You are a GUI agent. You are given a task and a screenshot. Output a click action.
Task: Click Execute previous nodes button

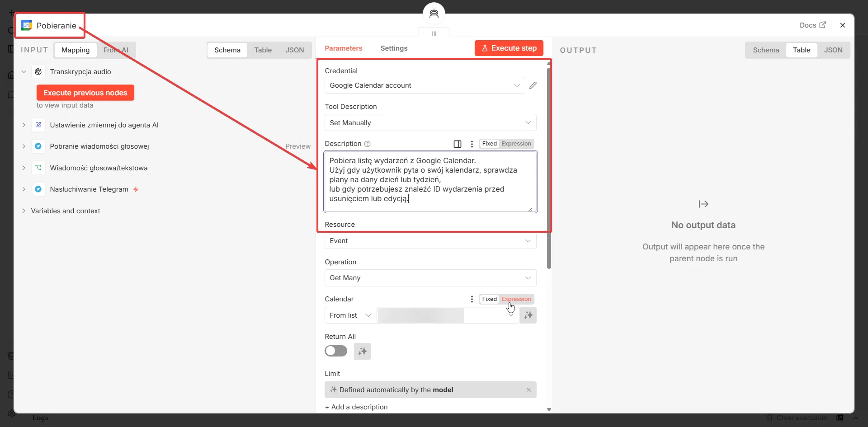point(85,93)
